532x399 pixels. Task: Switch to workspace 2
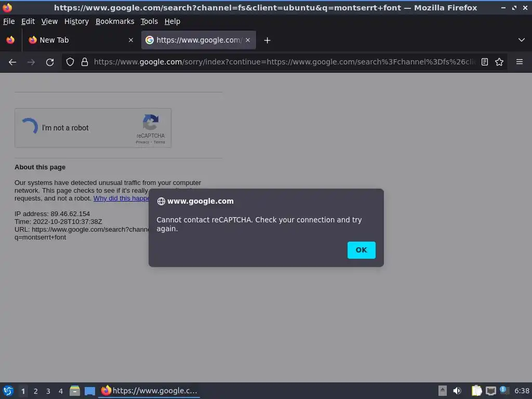pyautogui.click(x=36, y=391)
